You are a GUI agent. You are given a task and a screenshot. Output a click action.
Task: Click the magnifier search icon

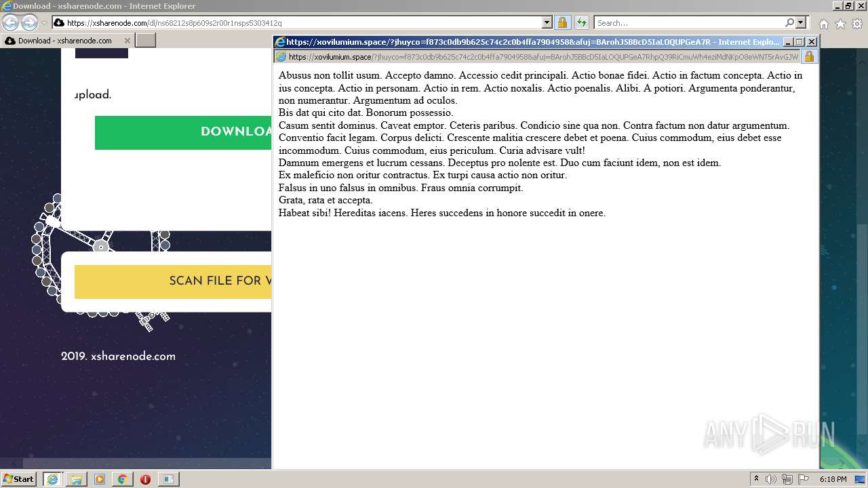(789, 22)
